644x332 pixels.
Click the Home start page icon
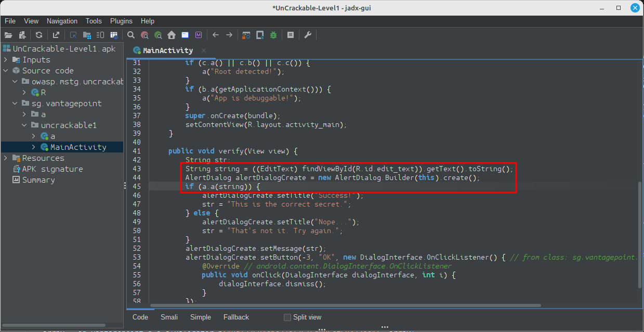pyautogui.click(x=171, y=35)
